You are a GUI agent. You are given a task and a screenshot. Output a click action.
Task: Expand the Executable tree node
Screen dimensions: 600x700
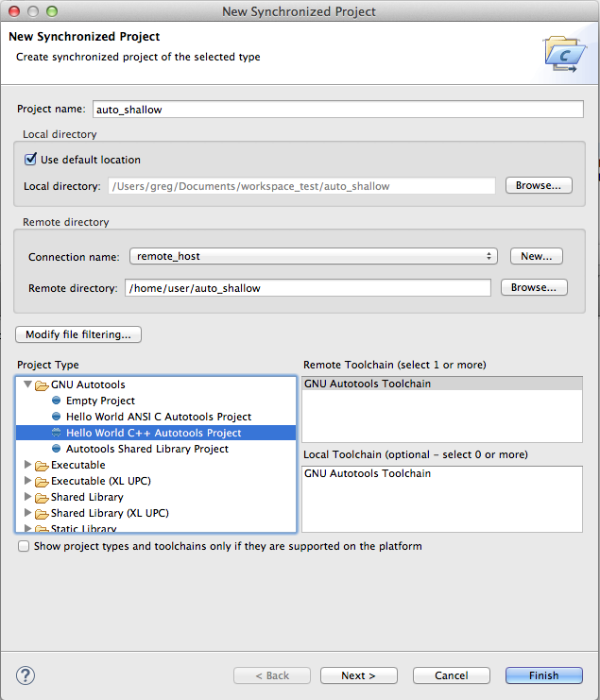(x=27, y=464)
